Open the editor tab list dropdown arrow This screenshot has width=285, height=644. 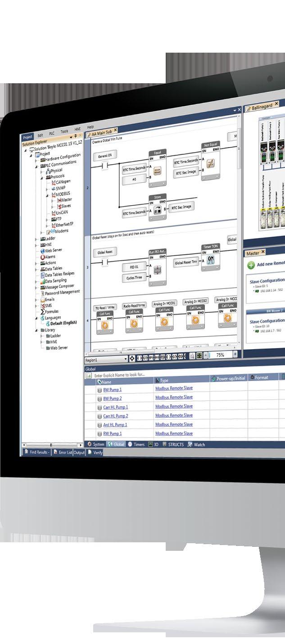235,110
